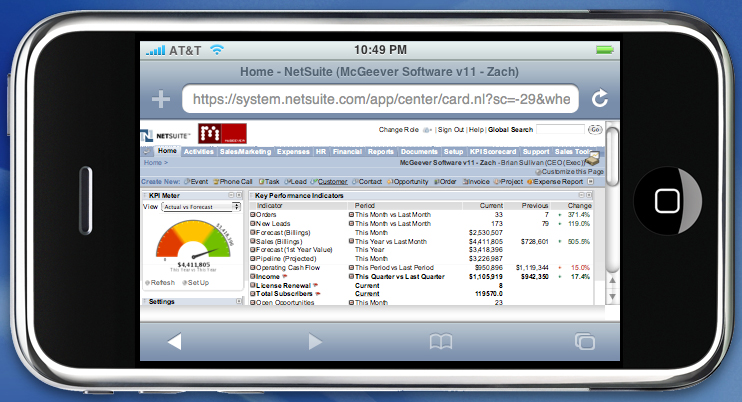Close the KPI Meter portlet

(238, 195)
